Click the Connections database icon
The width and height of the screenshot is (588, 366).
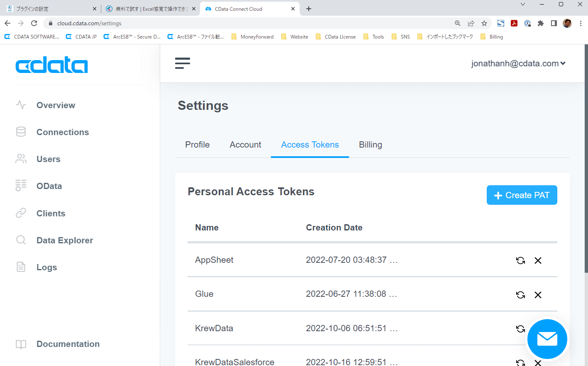(x=21, y=132)
